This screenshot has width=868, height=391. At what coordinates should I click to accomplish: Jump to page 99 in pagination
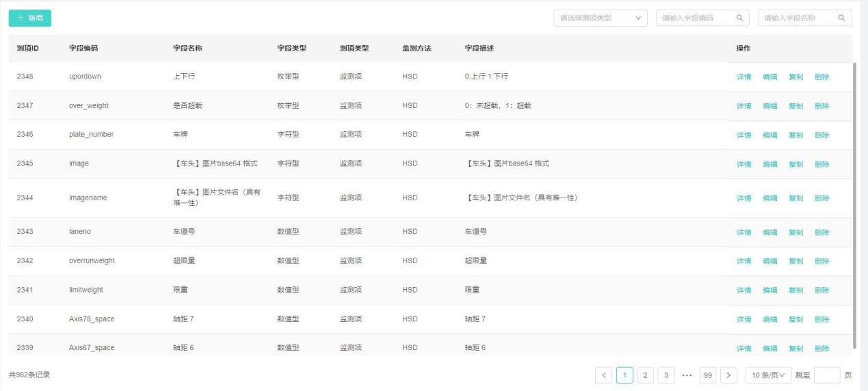[708, 375]
